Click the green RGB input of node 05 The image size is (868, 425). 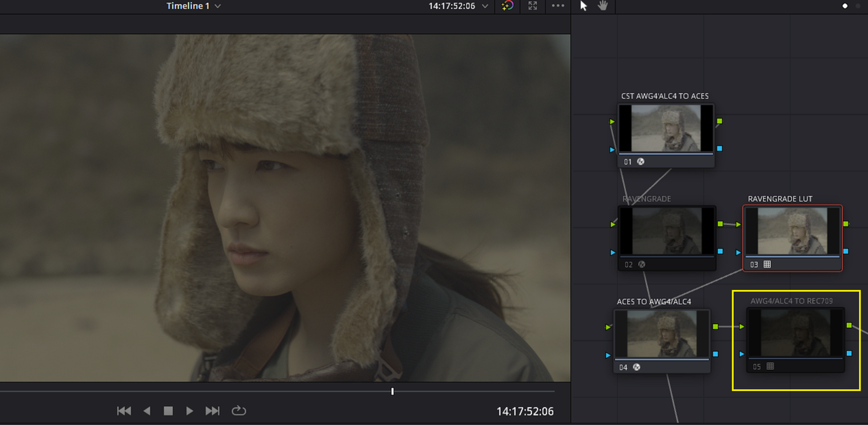(x=742, y=327)
